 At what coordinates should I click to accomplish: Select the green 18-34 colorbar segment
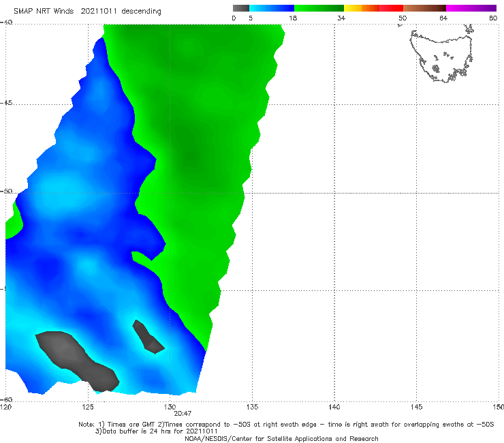(319, 8)
